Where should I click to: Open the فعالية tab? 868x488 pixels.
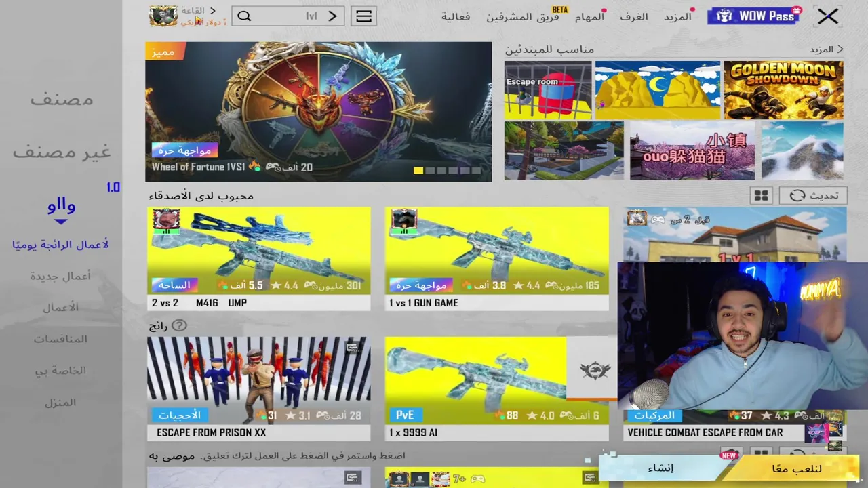(456, 16)
